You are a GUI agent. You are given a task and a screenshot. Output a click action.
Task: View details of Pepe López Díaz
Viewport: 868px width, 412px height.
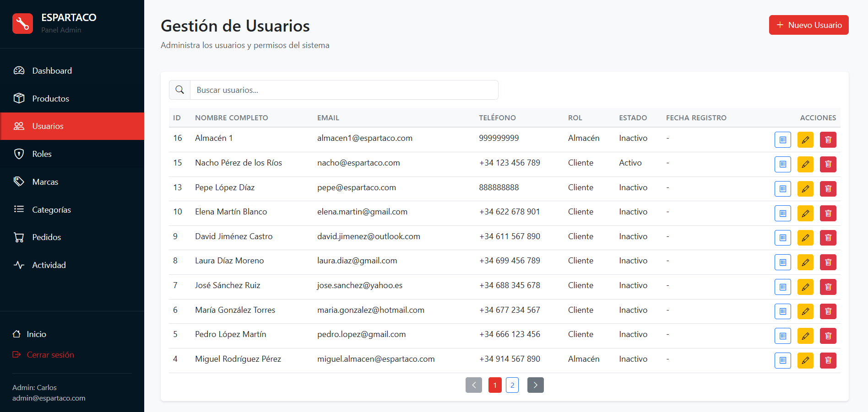[782, 189]
